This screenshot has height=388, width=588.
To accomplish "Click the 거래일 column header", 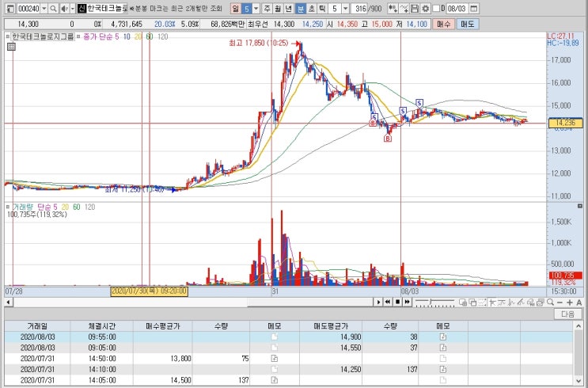I will 37,326.
